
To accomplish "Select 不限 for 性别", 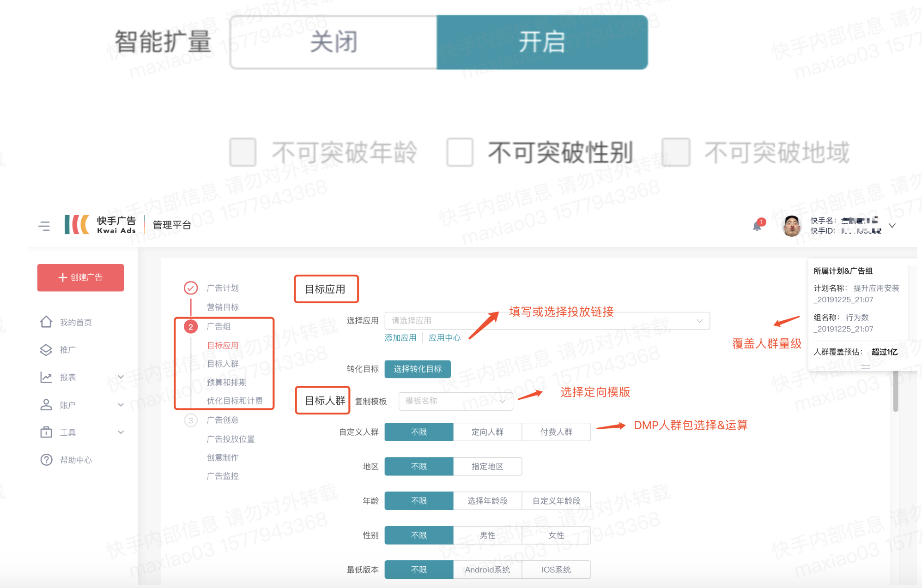I will 419,535.
